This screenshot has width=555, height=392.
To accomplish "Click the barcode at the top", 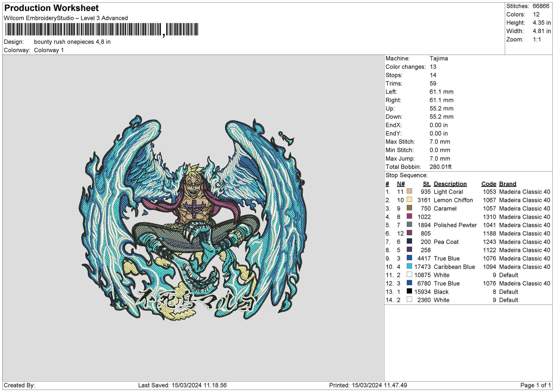I will pyautogui.click(x=102, y=30).
